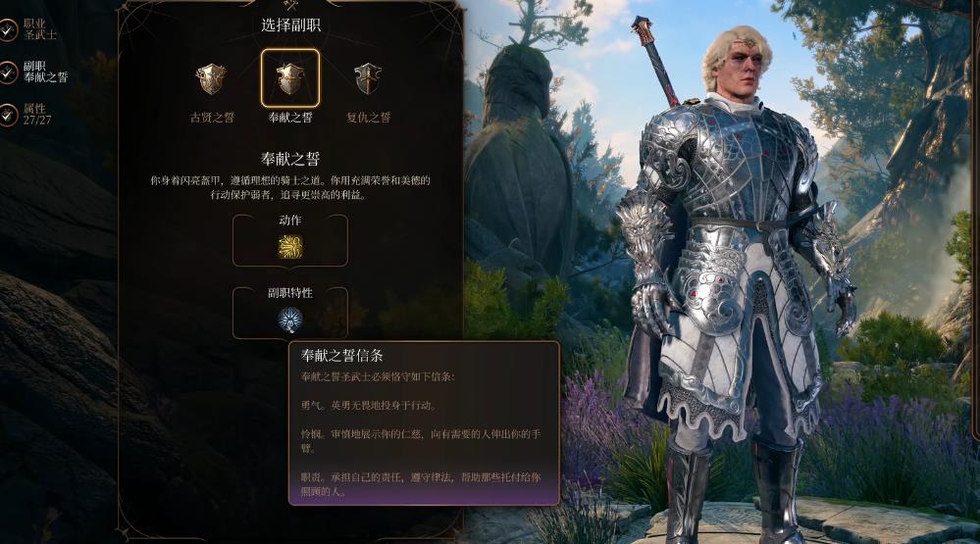Screen dimensions: 980x544
Task: Click the crossed axes emblem above 选择副职
Action: pos(290,5)
